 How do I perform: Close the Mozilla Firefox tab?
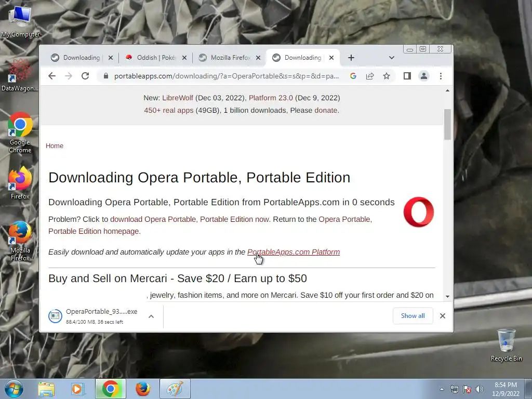(x=258, y=58)
